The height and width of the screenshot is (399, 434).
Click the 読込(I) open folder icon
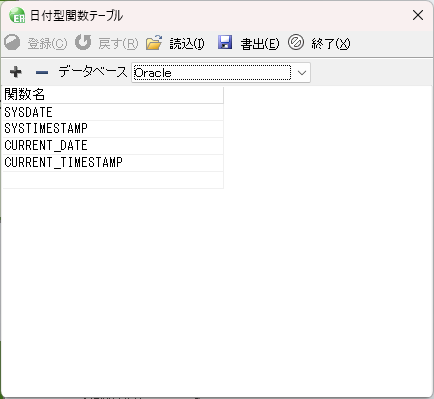click(154, 43)
